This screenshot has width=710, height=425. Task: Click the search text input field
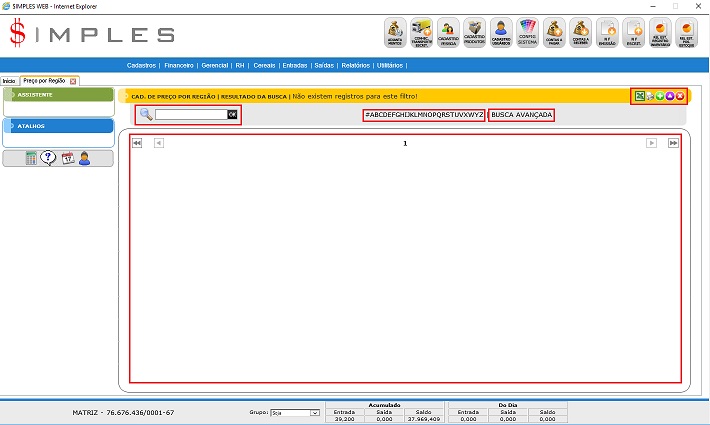(190, 115)
